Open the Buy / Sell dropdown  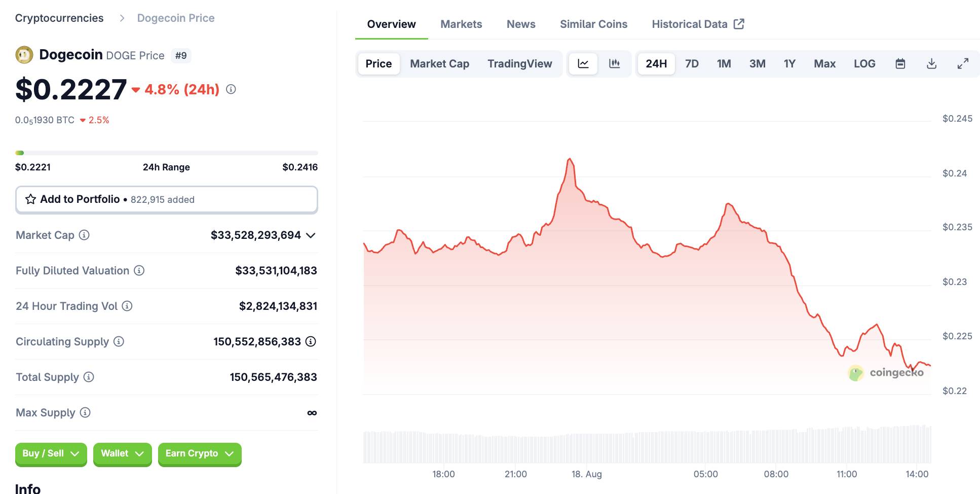[51, 453]
